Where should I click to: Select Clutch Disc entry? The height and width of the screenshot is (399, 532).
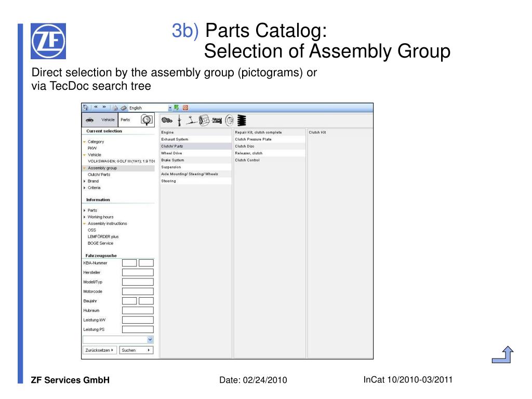tap(270, 146)
